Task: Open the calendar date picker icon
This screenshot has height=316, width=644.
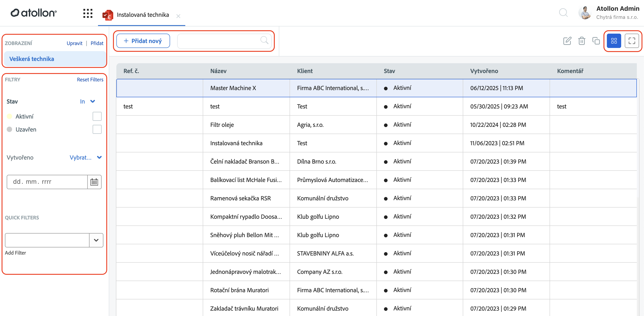Action: 94,182
